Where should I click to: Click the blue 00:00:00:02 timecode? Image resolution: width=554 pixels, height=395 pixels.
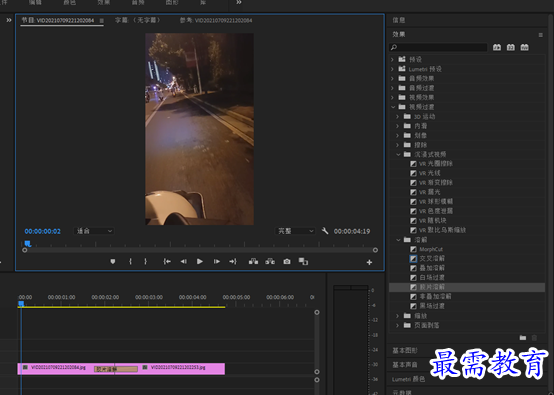pos(42,231)
